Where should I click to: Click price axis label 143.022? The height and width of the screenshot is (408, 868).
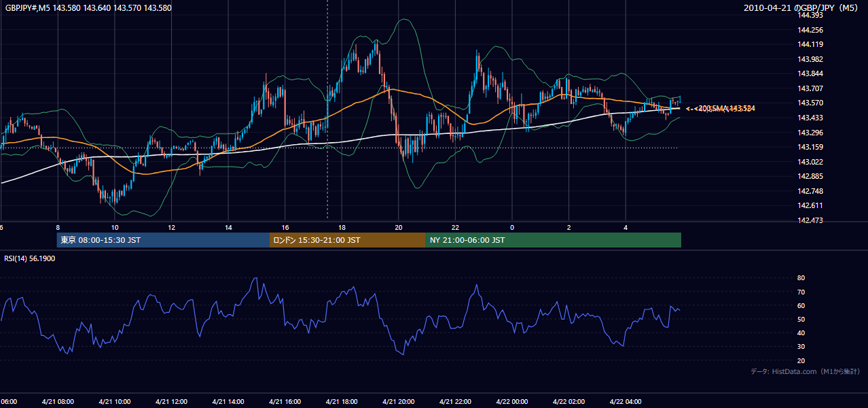(811, 162)
